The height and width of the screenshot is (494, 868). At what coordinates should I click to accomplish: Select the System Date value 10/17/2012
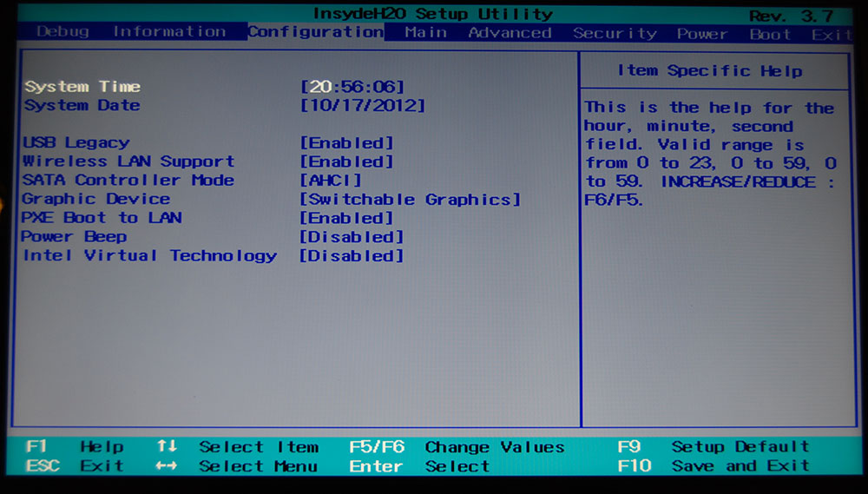pos(363,105)
